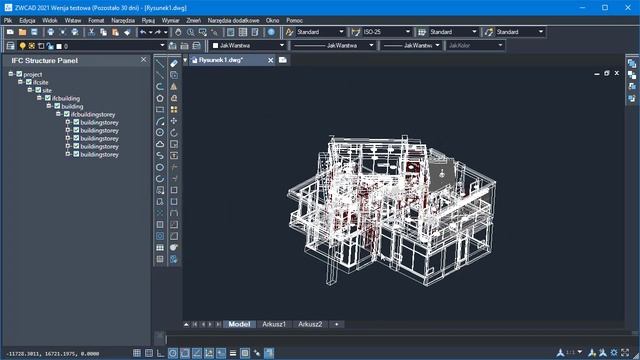Toggle lineweight display in status bar
This screenshot has height=360, width=640.
[x=233, y=353]
